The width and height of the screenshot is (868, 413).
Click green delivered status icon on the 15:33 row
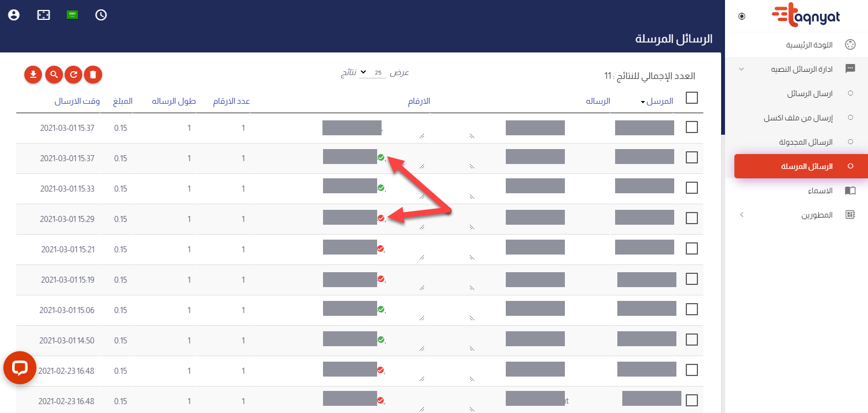pyautogui.click(x=381, y=188)
